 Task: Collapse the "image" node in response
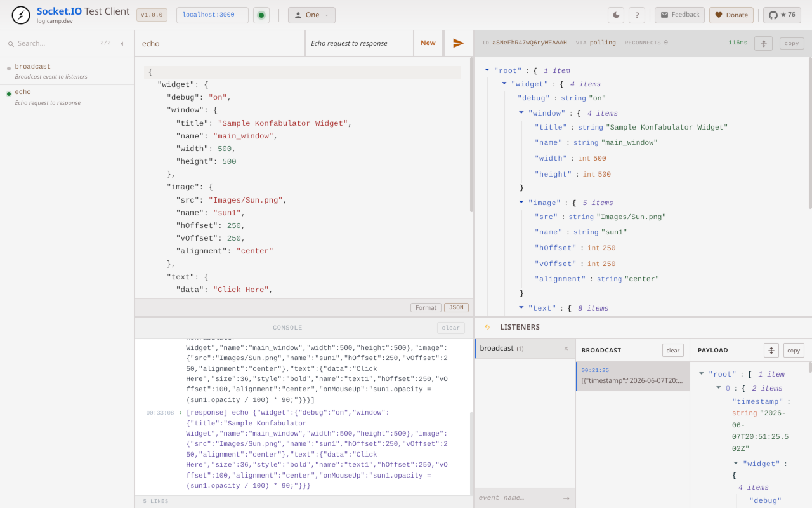click(521, 202)
